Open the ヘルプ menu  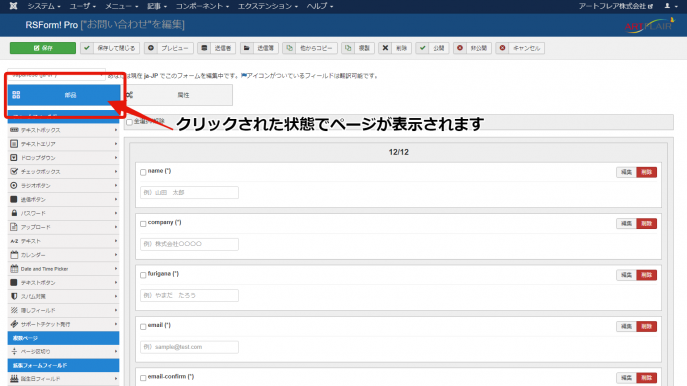point(320,6)
